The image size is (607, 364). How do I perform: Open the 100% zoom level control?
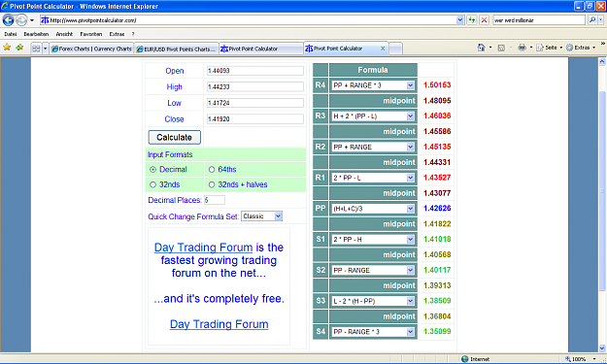tap(580, 359)
